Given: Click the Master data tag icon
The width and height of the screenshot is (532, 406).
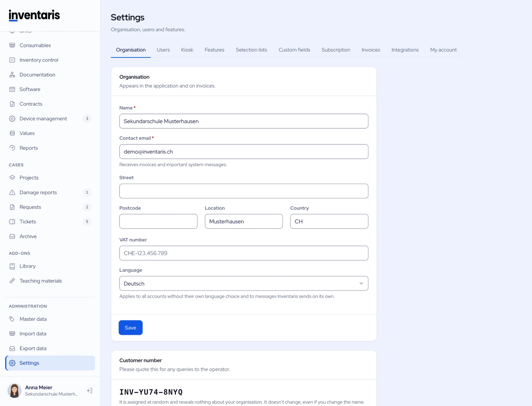Looking at the screenshot, I should (12, 319).
